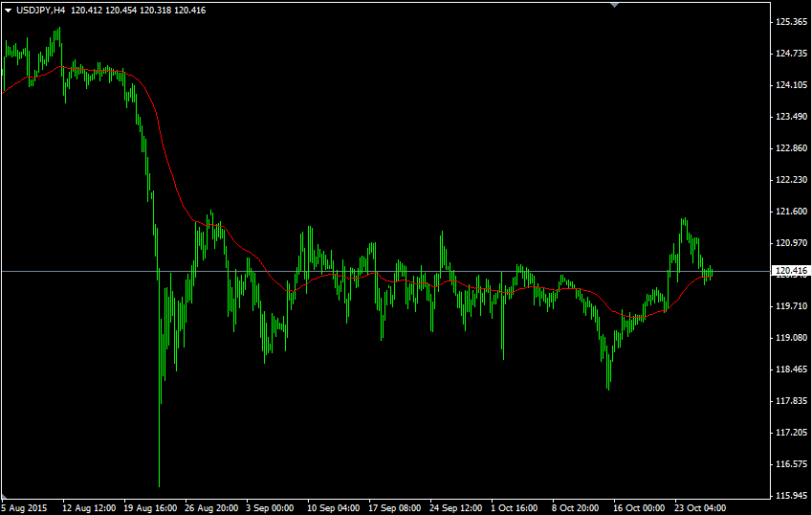Click the 118.465 price axis label

[x=791, y=369]
